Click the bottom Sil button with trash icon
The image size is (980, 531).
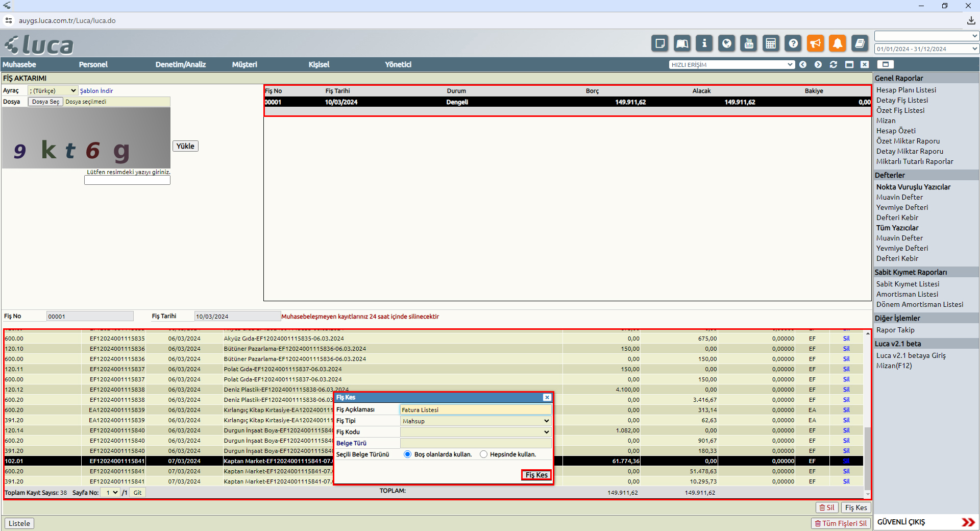pyautogui.click(x=827, y=508)
